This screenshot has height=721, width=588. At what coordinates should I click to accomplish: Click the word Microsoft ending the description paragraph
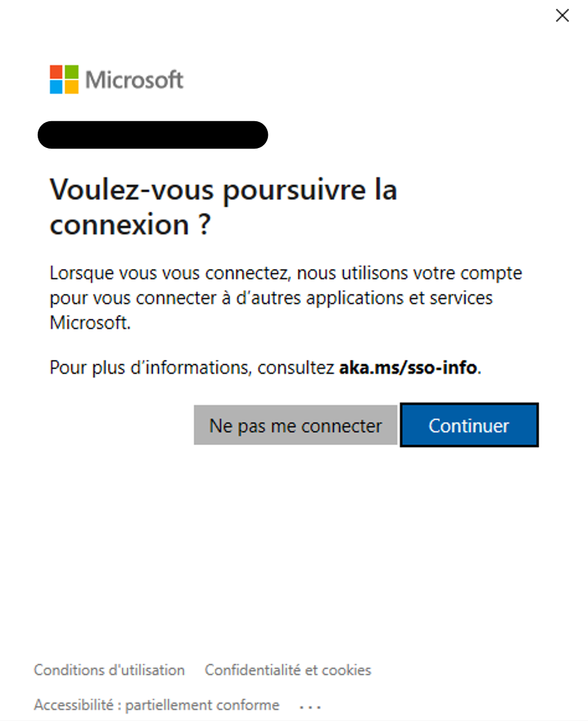coord(89,323)
